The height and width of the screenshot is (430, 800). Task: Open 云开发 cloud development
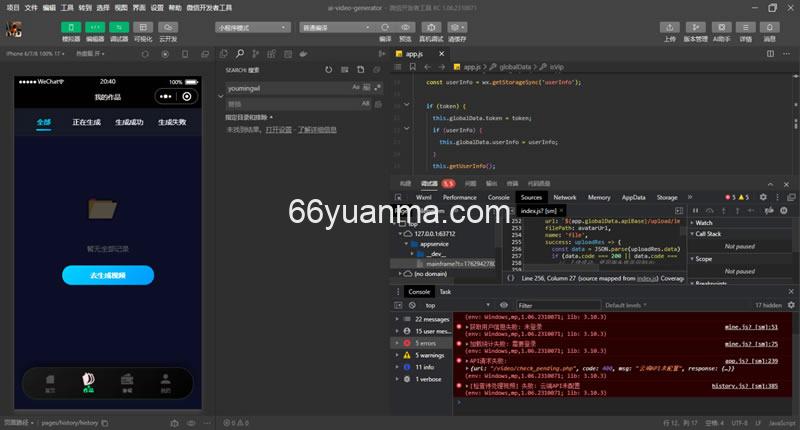tap(168, 27)
